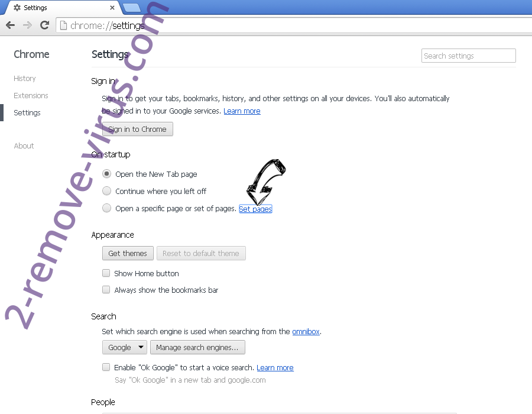Viewport: 532px width, 414px height.
Task: Enable Show Home button checkbox
Action: [106, 273]
